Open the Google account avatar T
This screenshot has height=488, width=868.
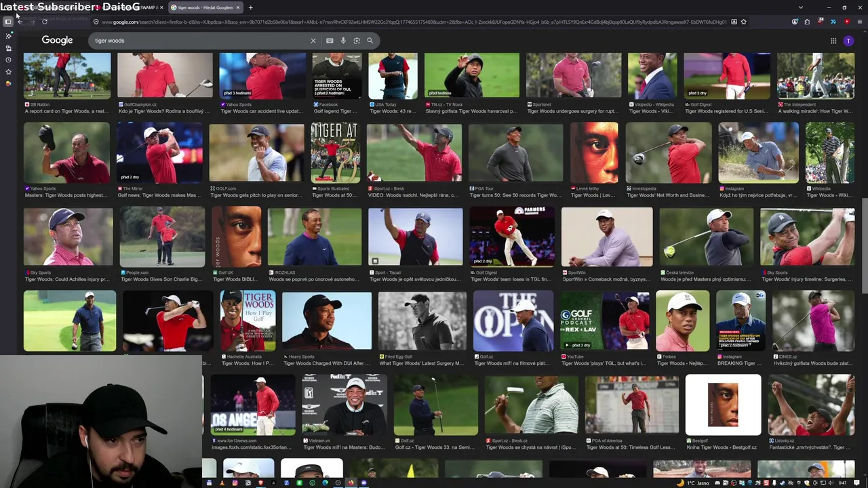(848, 41)
